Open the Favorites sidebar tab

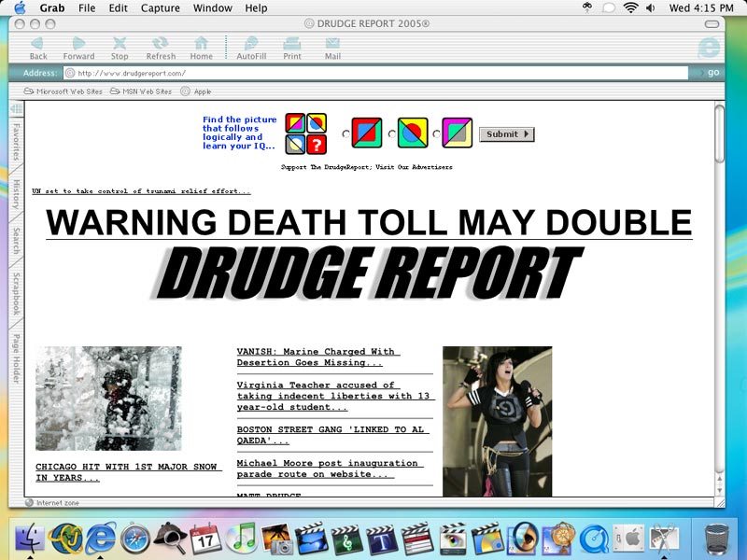[16, 142]
